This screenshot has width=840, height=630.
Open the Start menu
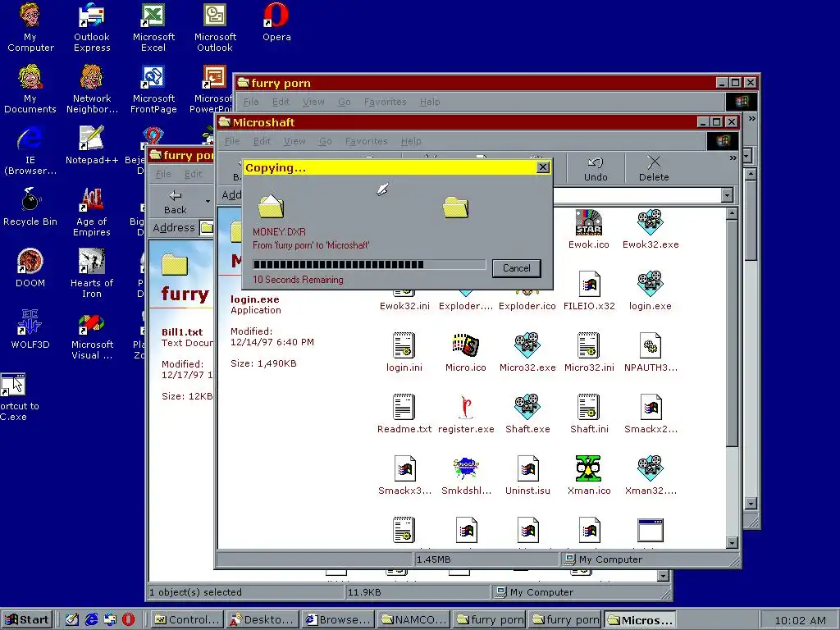point(27,620)
